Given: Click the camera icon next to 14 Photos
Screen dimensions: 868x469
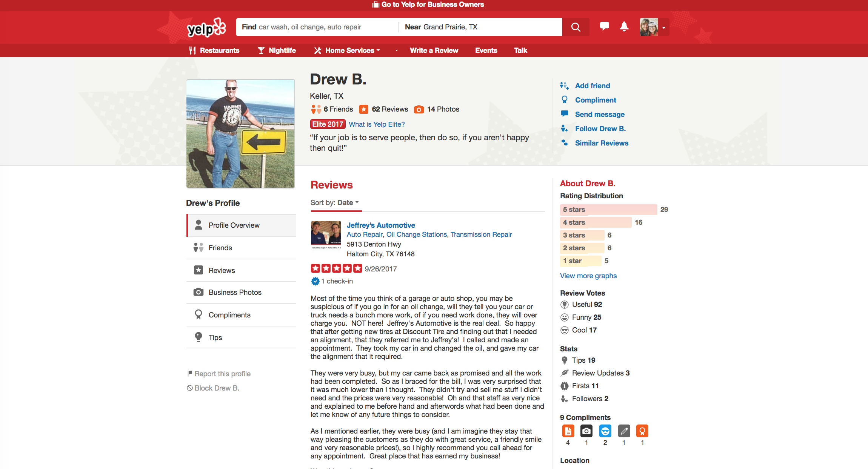Looking at the screenshot, I should [x=419, y=109].
